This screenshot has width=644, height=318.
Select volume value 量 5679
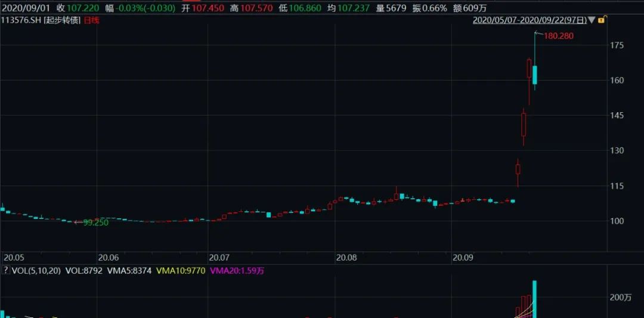point(390,8)
